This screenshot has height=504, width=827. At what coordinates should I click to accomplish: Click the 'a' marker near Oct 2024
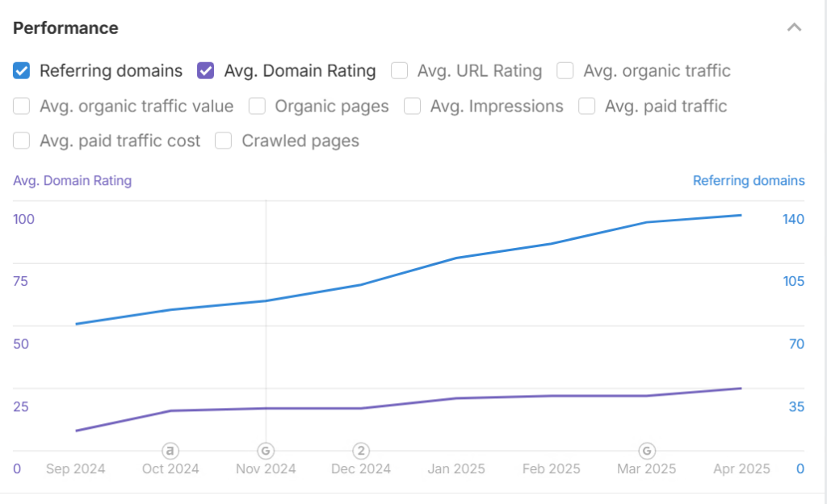[170, 451]
